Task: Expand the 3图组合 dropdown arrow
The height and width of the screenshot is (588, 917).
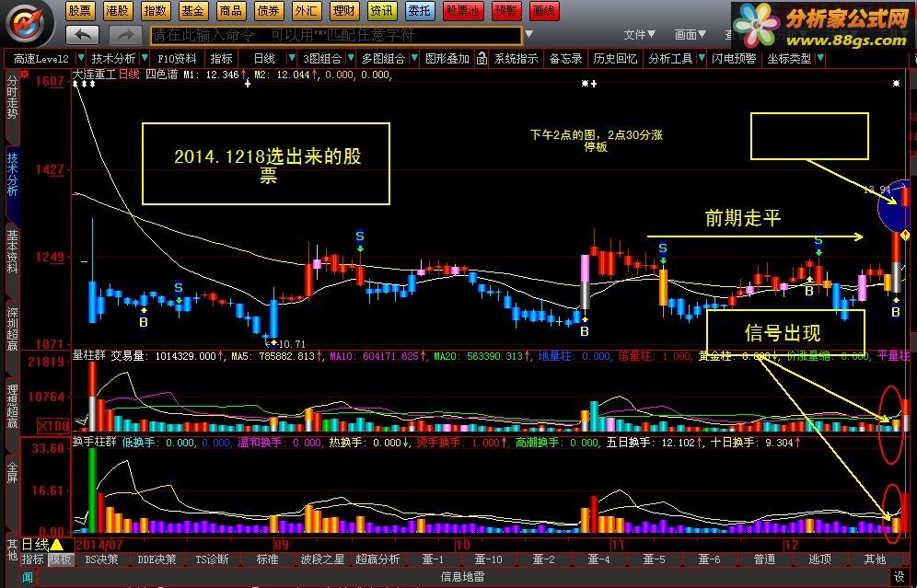Action: click(x=351, y=59)
